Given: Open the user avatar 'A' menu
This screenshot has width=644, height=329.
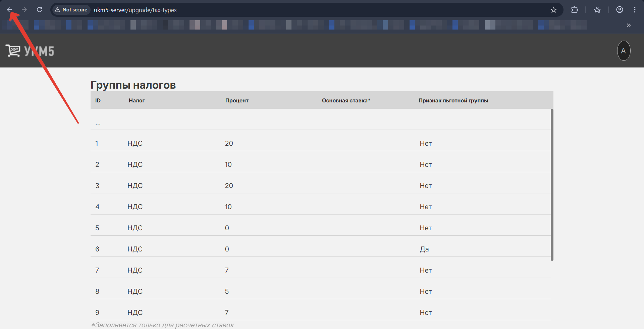Looking at the screenshot, I should point(624,51).
